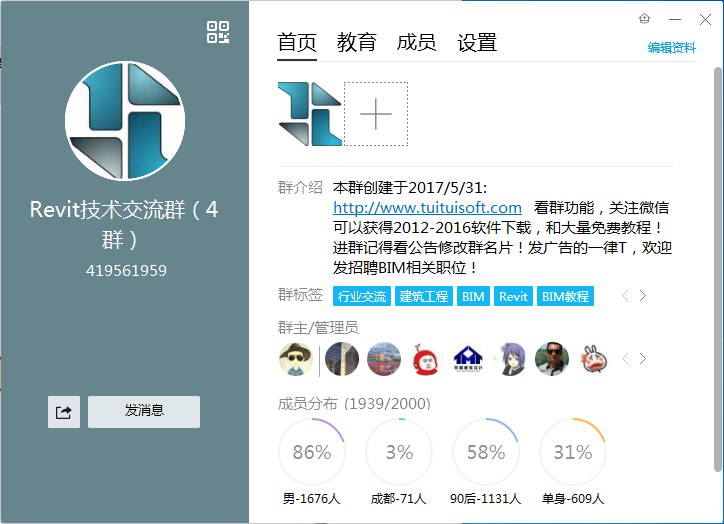Click the 成都-71人 label
The image size is (724, 524).
pos(398,499)
